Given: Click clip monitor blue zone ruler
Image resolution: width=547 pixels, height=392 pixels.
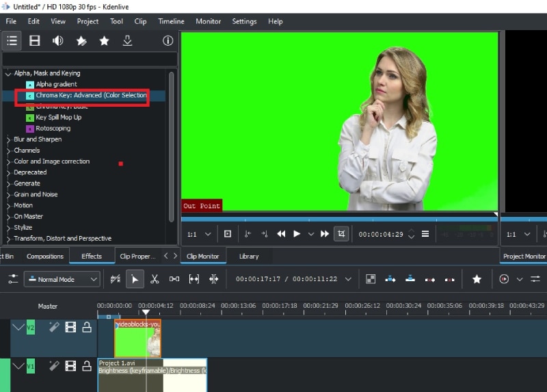Looking at the screenshot, I should [x=338, y=219].
